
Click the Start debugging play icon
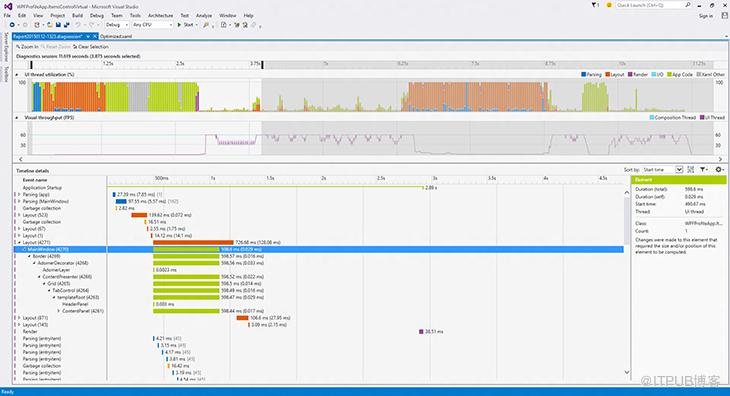(x=179, y=25)
